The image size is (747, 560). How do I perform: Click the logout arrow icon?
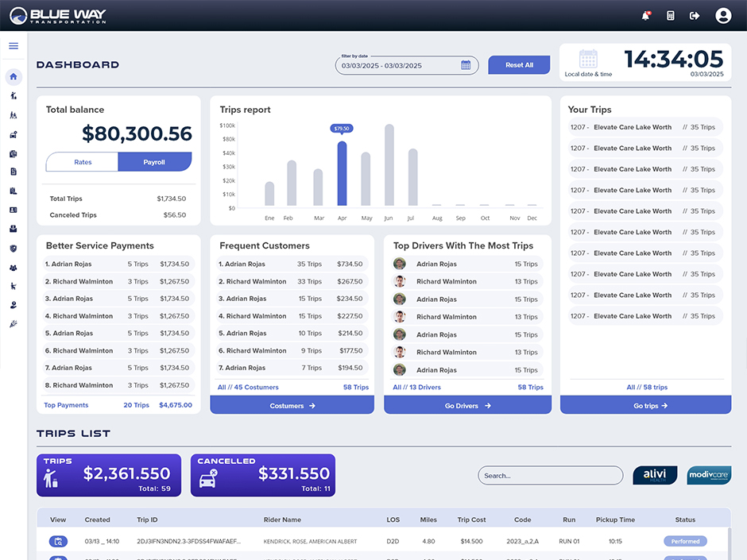695,15
